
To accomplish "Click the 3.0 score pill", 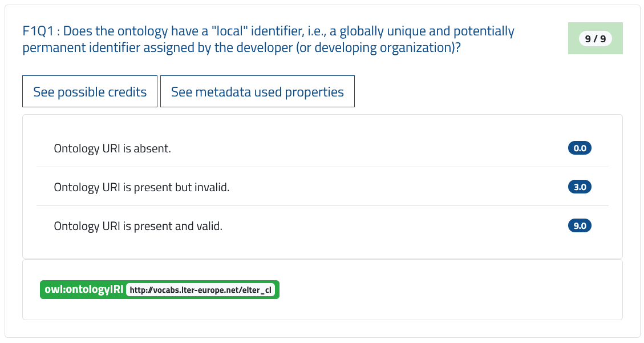I will tap(579, 187).
